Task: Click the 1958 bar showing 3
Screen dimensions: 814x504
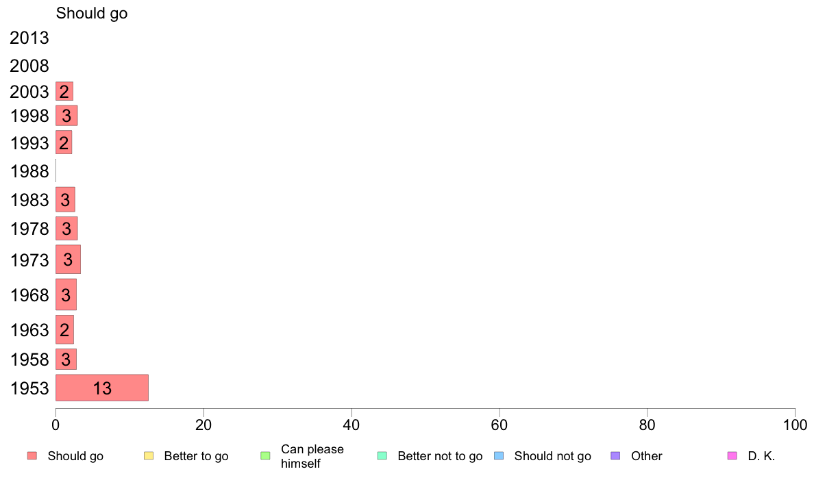Action: click(66, 360)
